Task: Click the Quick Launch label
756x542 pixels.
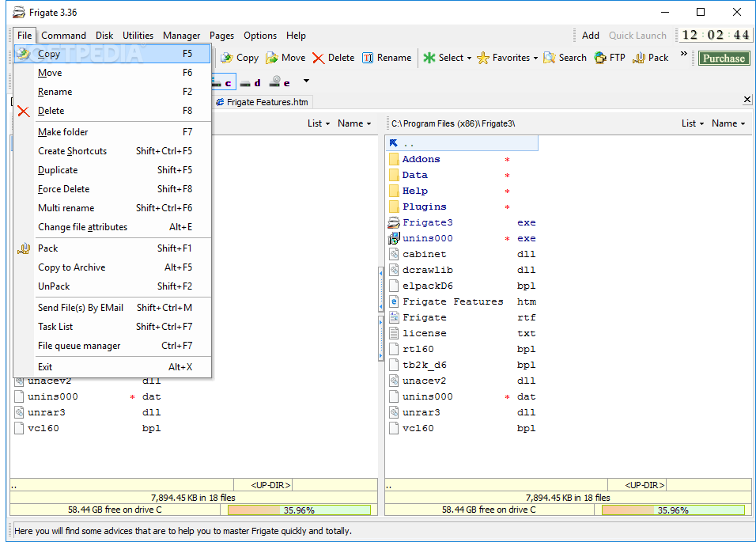Action: (637, 36)
